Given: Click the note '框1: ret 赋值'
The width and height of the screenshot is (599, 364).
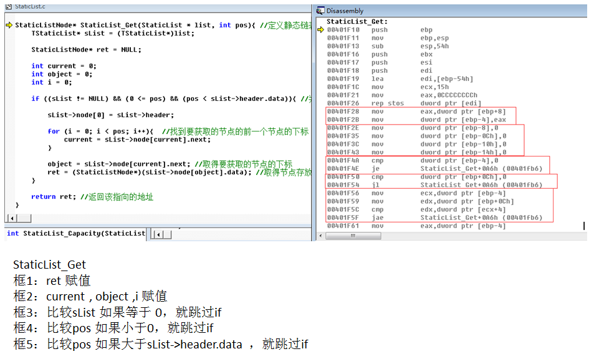Looking at the screenshot, I should click(52, 280).
